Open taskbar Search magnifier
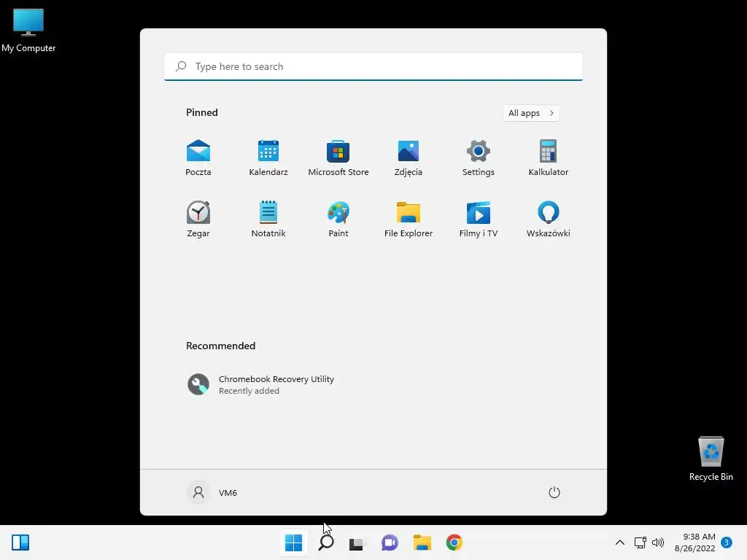The image size is (747, 560). 326,542
